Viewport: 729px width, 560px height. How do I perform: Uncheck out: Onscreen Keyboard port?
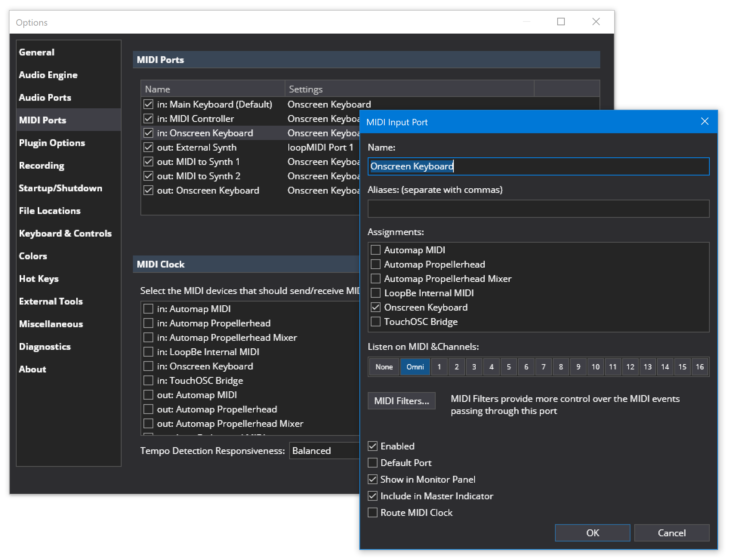(148, 190)
